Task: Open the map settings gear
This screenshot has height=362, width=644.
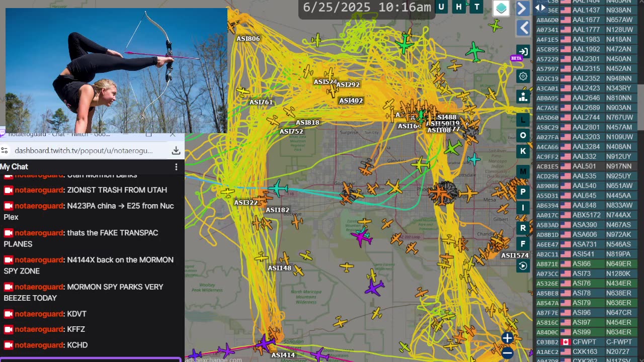Action: click(523, 76)
